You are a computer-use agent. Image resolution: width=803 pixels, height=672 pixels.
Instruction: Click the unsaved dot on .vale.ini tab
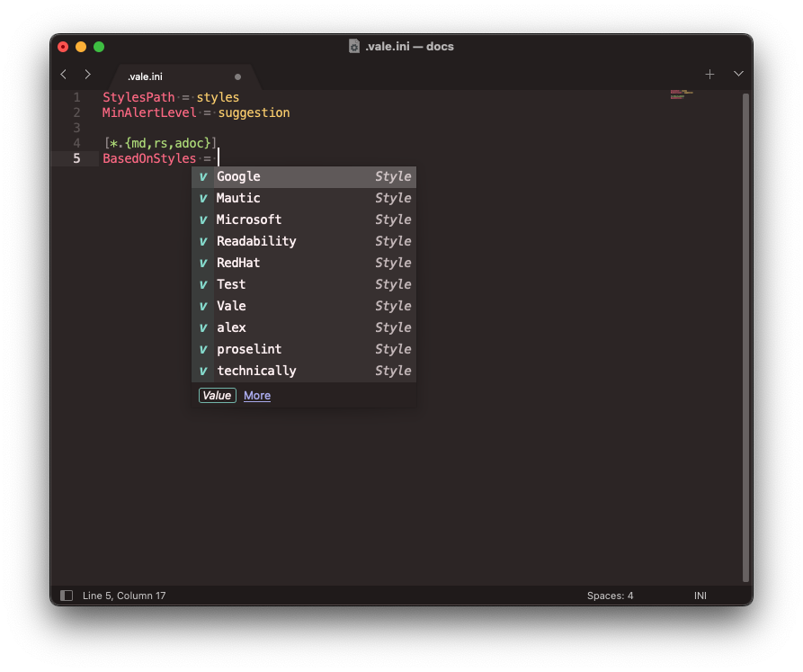237,77
